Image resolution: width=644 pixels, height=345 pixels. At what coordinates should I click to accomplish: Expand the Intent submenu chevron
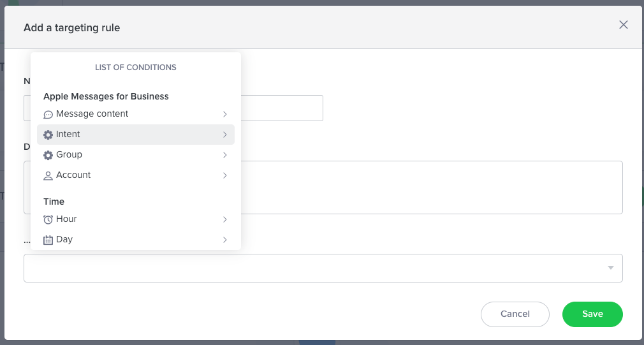[x=225, y=135]
